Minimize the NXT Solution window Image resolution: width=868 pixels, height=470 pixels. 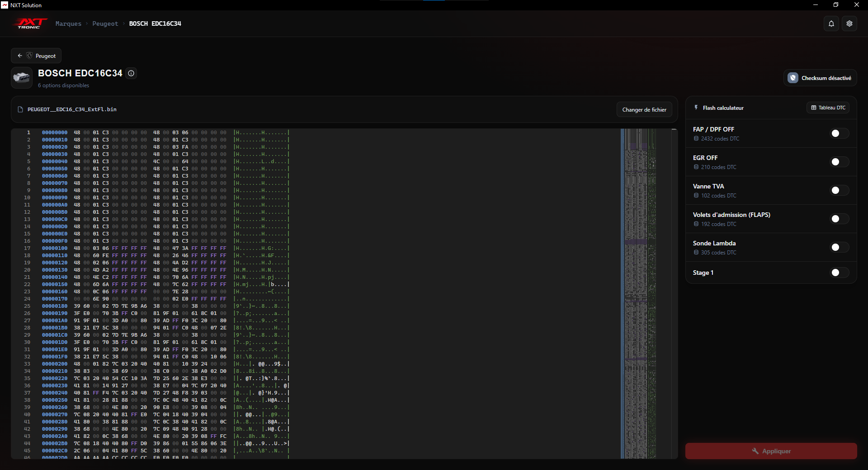[x=816, y=5]
